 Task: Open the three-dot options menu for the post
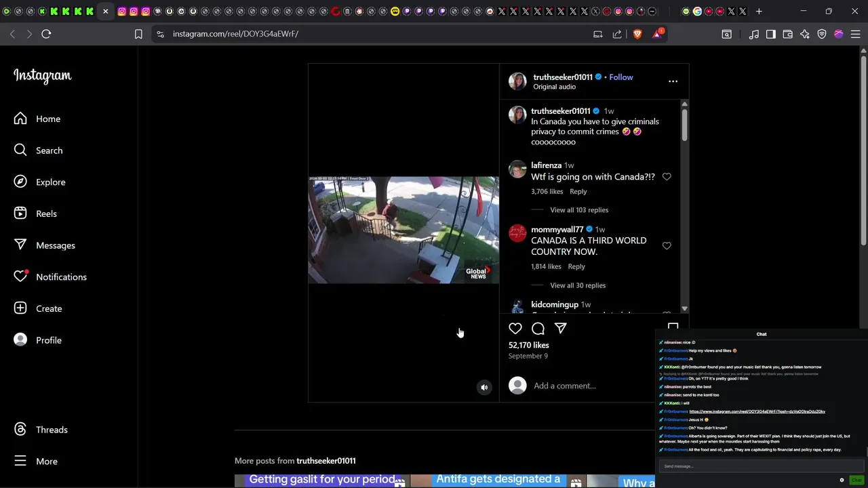673,81
